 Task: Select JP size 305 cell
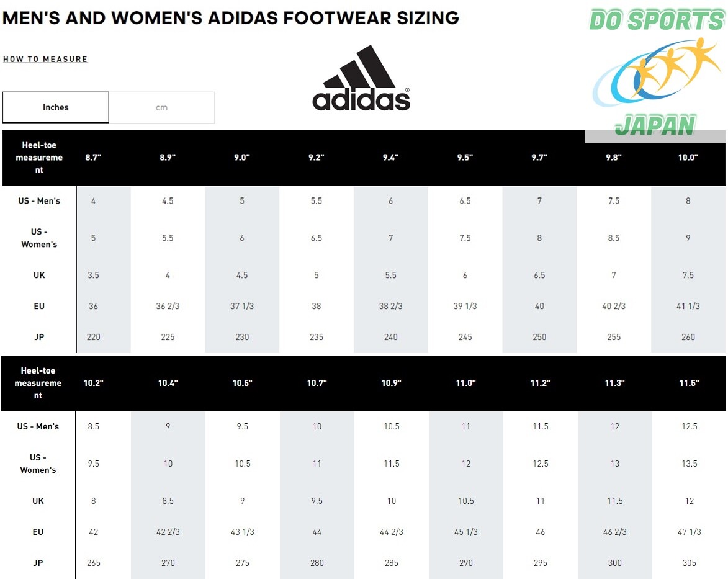point(690,563)
